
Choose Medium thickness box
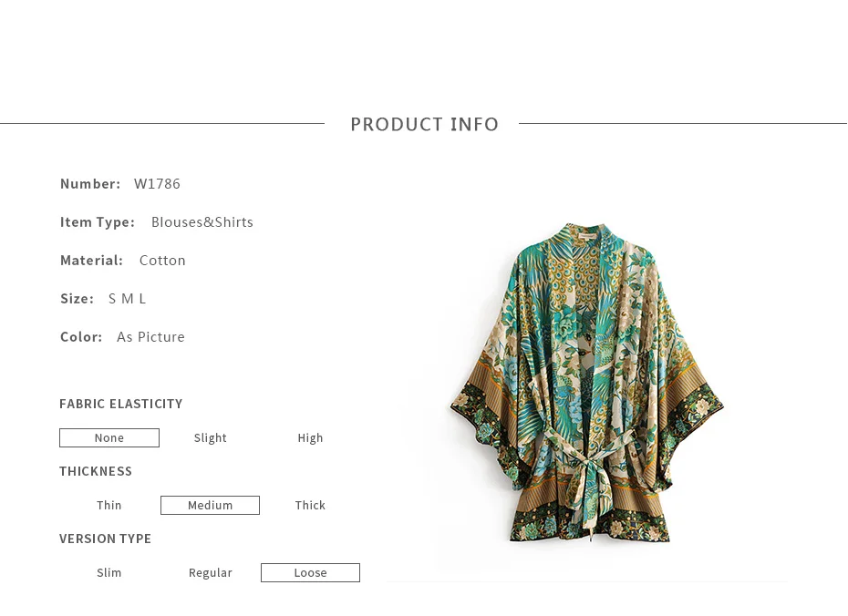(211, 505)
